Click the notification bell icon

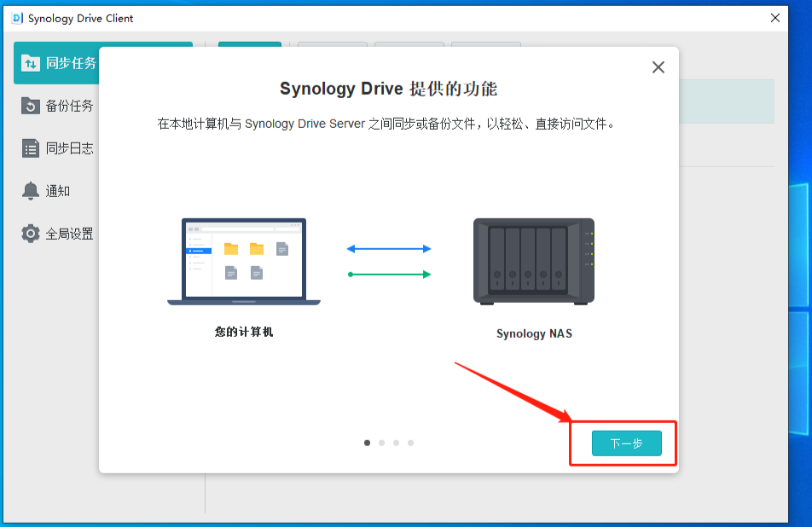(x=31, y=191)
